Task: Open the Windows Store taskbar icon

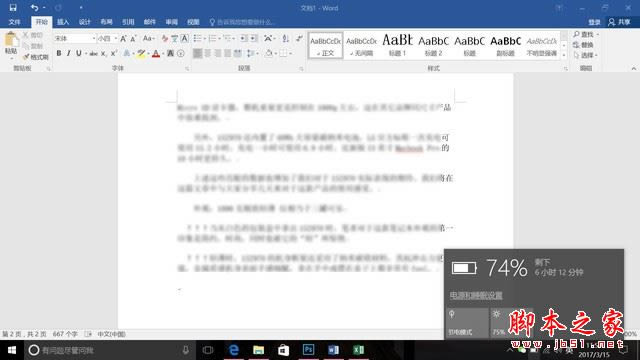Action: coord(283,350)
